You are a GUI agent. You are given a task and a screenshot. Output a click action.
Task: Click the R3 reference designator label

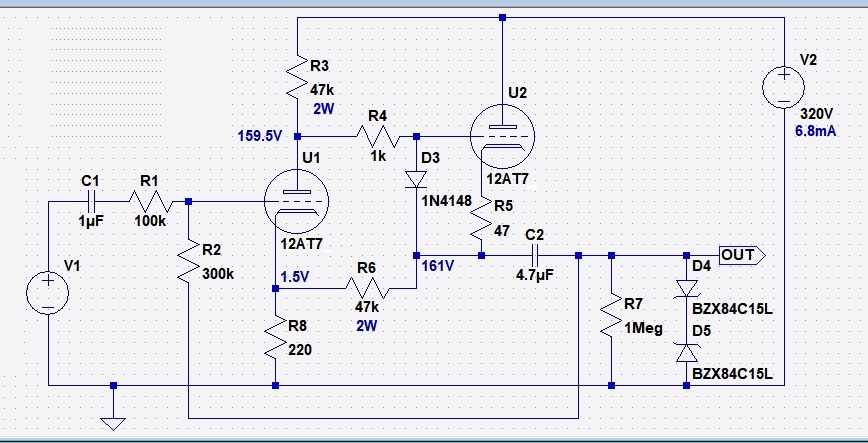coord(319,66)
